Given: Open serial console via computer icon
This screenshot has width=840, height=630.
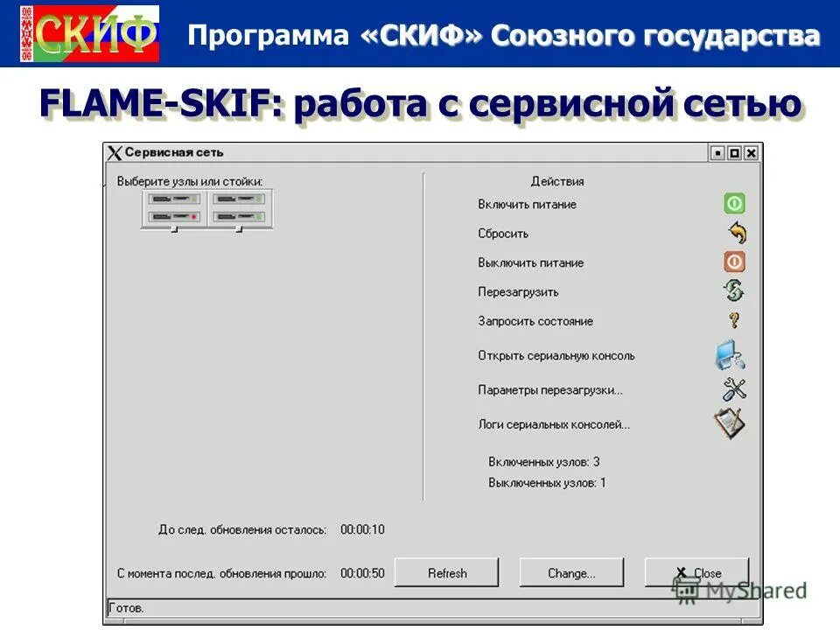Looking at the screenshot, I should coord(730,354).
